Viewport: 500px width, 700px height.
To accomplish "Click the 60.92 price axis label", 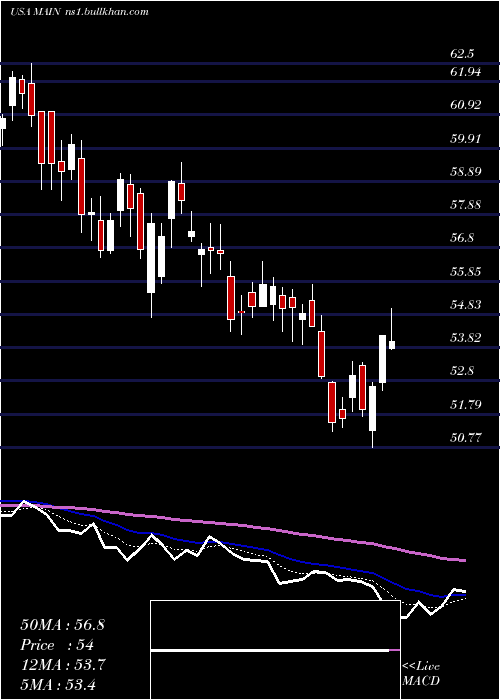I will click(466, 105).
